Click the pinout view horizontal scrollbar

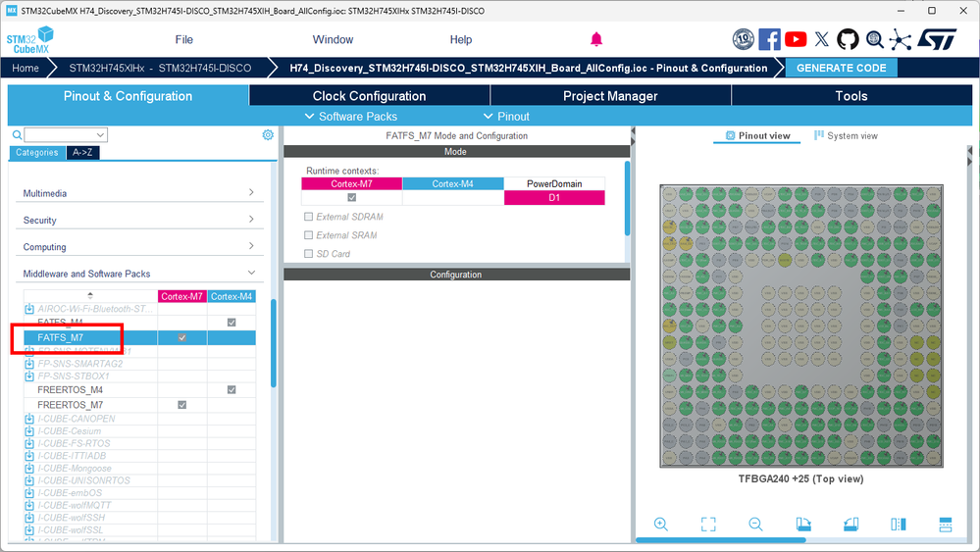point(721,539)
